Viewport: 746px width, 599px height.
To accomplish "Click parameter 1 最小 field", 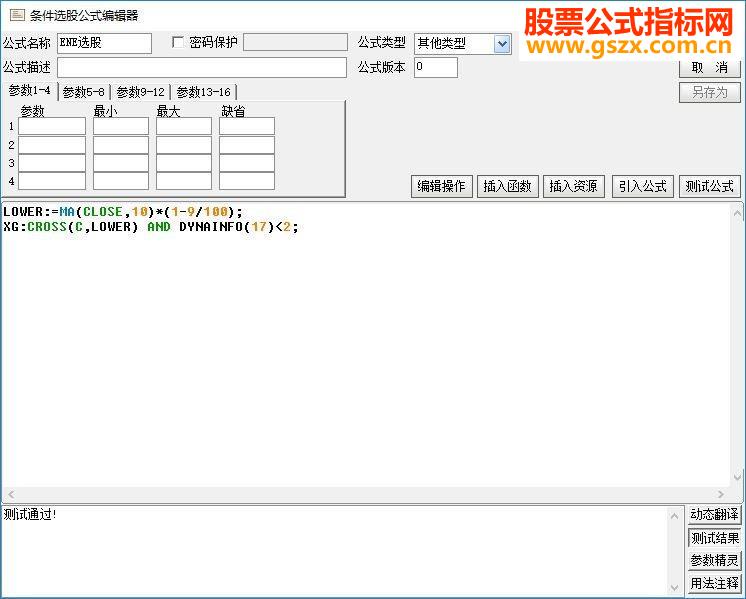I will click(x=121, y=126).
